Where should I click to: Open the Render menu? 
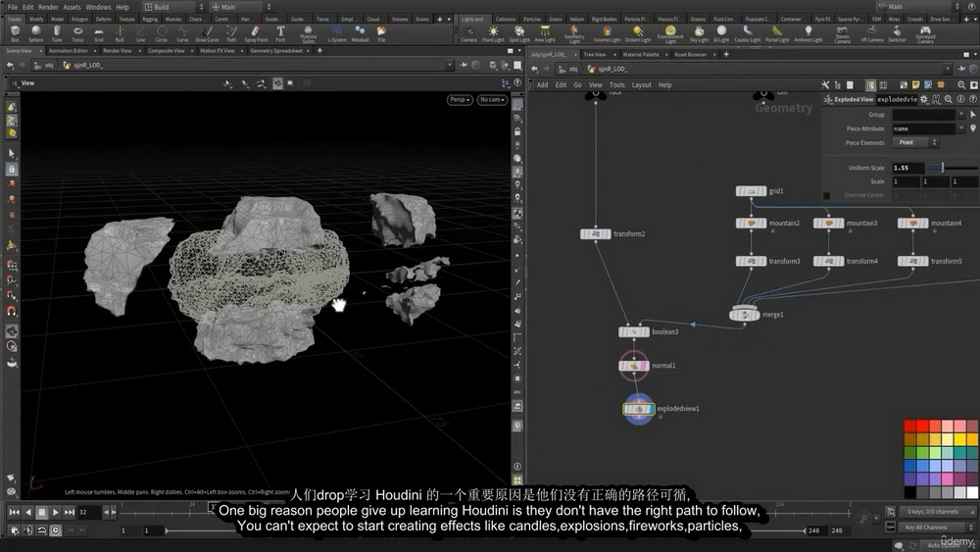pos(48,7)
